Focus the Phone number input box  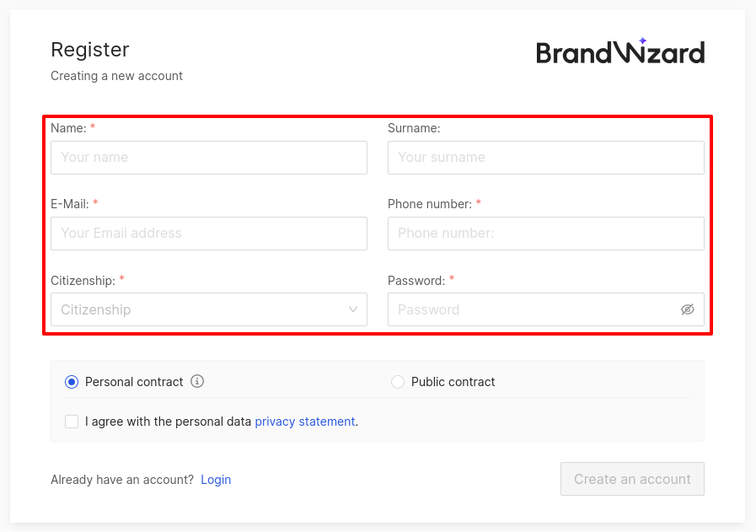pyautogui.click(x=546, y=234)
